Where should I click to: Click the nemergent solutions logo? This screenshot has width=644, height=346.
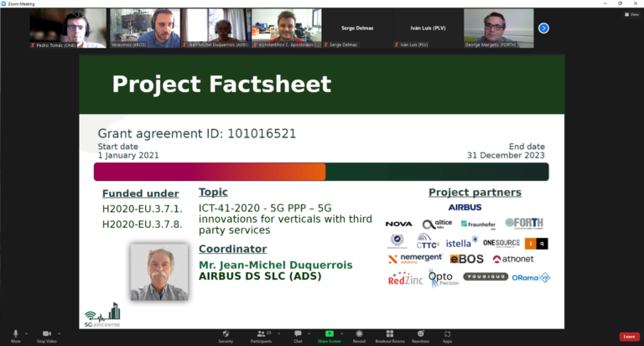tap(415, 258)
